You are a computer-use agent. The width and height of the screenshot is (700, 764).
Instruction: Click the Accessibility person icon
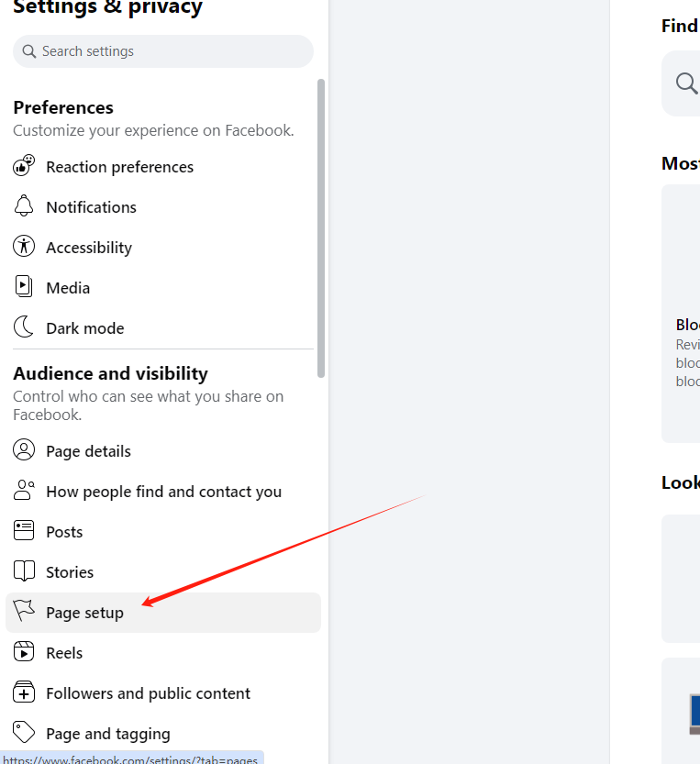[x=24, y=248]
